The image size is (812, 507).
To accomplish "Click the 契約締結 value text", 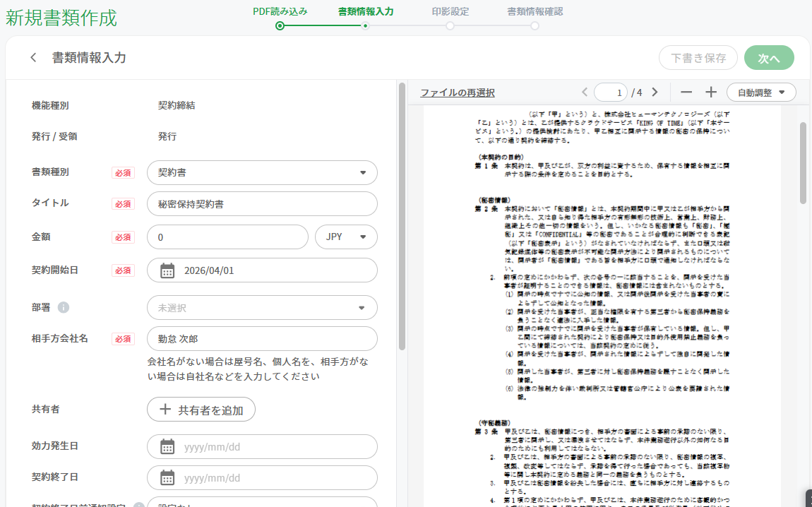I will point(177,105).
